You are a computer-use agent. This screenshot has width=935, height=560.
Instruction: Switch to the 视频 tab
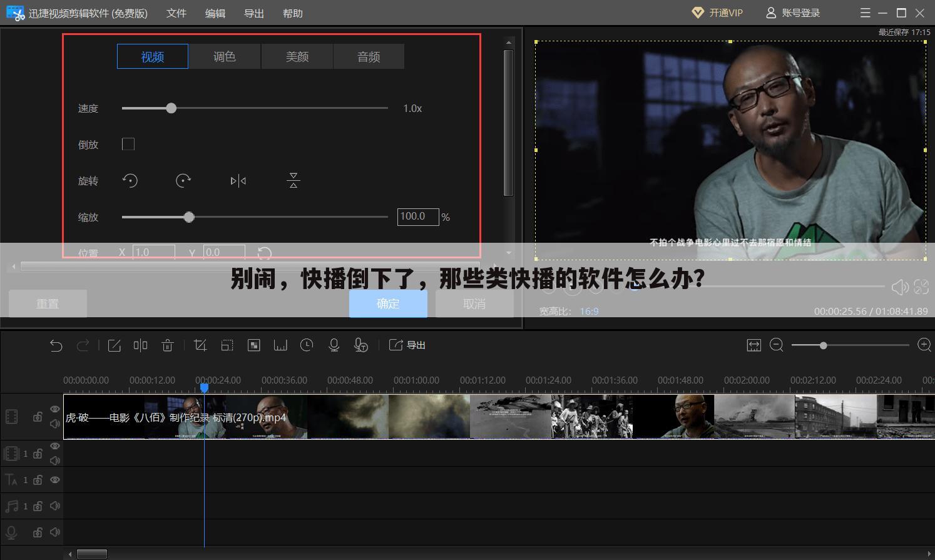pos(153,56)
